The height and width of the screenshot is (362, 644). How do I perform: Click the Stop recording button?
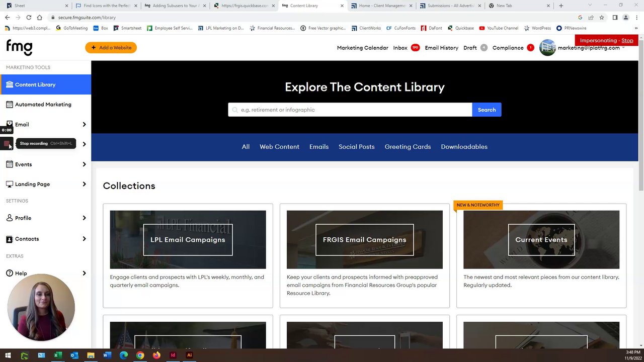(x=7, y=144)
